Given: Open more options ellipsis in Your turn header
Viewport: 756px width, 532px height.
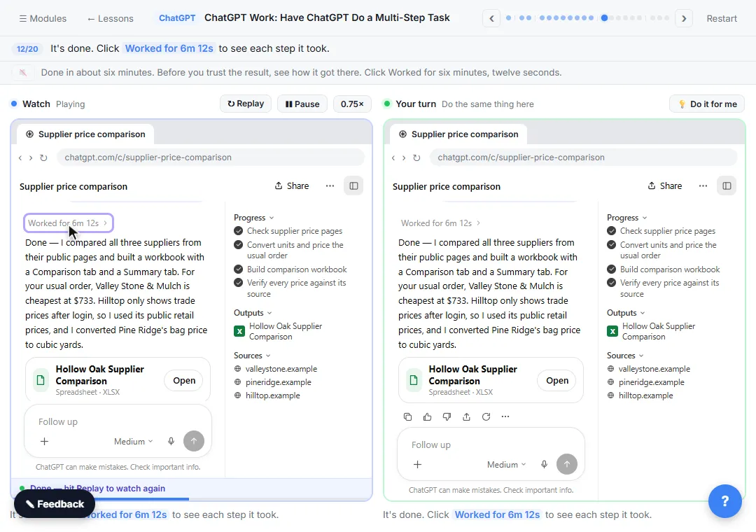Looking at the screenshot, I should 703,185.
